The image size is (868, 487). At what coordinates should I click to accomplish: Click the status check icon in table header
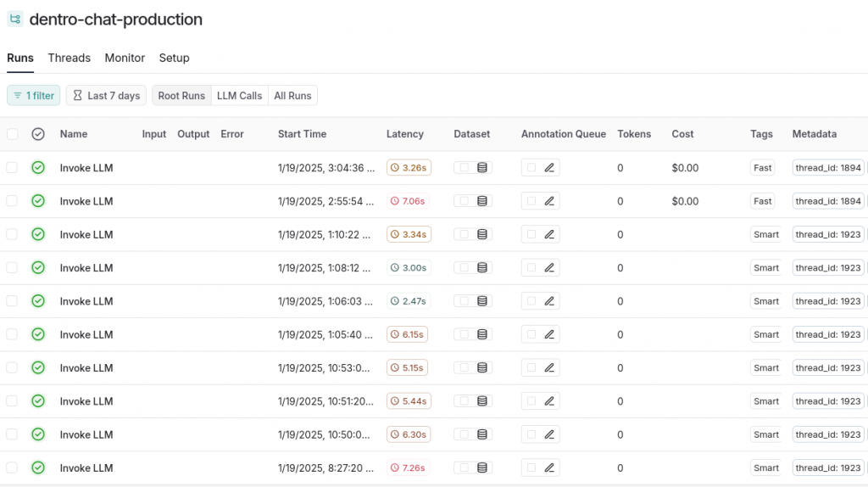[38, 134]
